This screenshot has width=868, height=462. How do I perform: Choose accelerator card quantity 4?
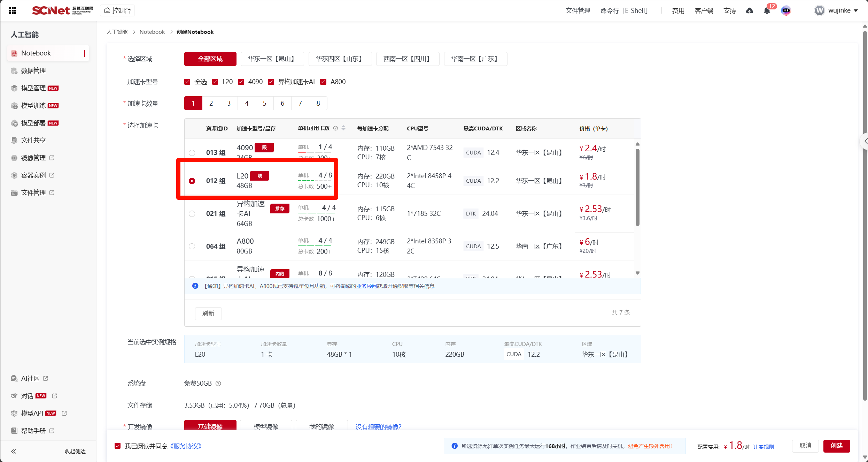247,103
